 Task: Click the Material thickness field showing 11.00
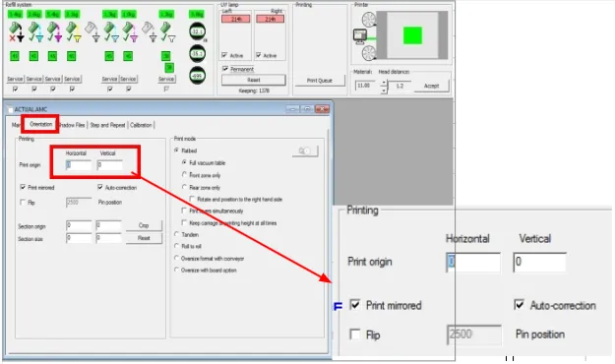pyautogui.click(x=365, y=86)
